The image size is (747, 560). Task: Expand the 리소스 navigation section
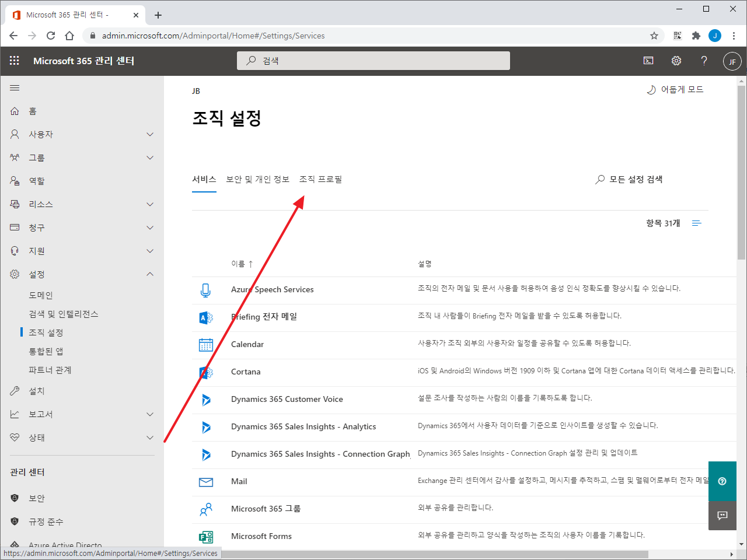point(150,204)
